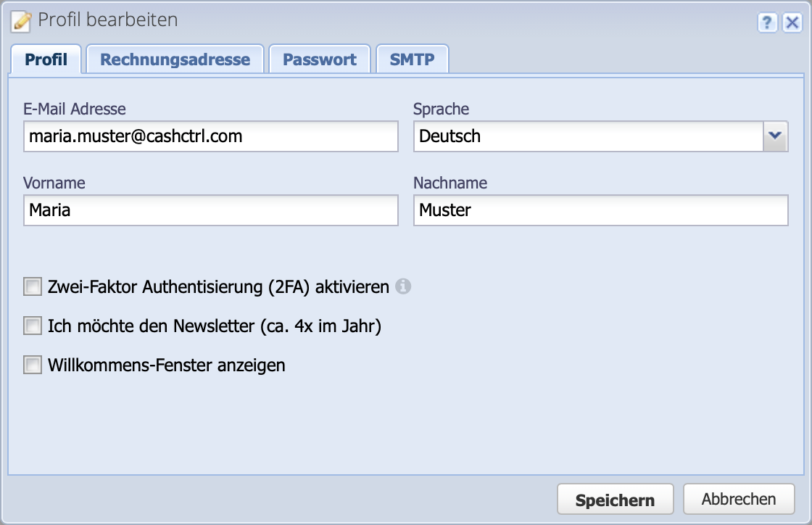Enable Willkommens-Fenster anzeigen
812x525 pixels.
point(31,365)
